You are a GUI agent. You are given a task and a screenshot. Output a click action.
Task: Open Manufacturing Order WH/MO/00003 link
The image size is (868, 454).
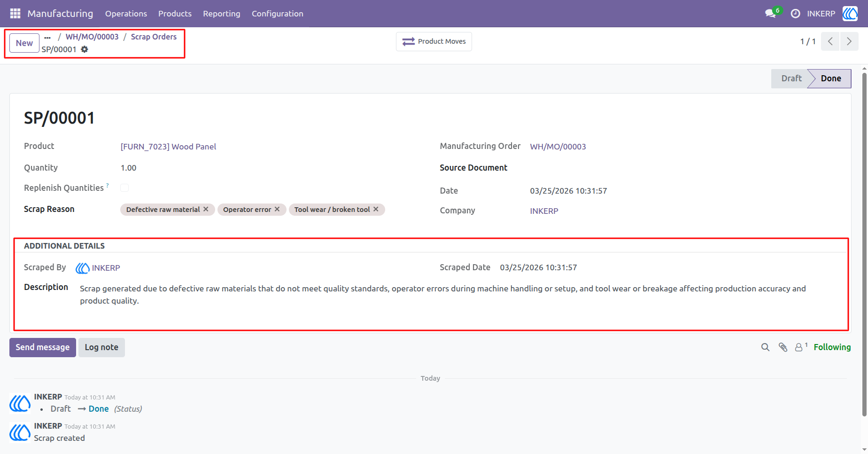[558, 147]
